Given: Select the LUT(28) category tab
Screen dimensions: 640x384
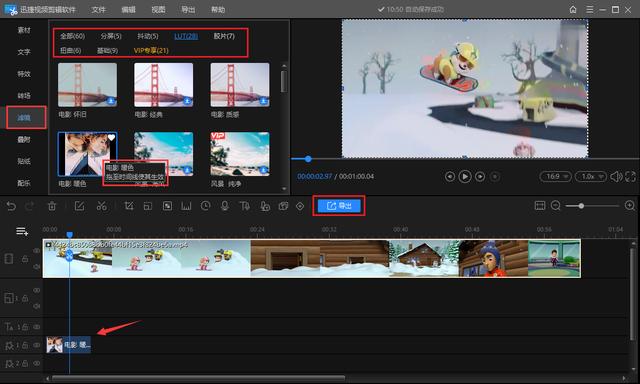Looking at the screenshot, I should [x=186, y=36].
